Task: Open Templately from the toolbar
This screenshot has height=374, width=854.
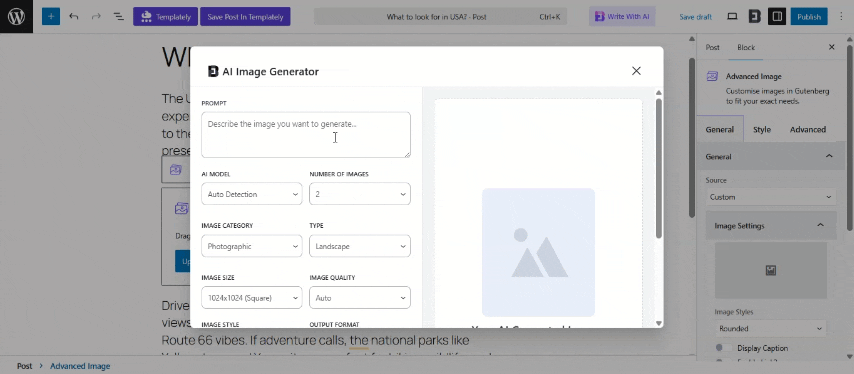Action: 166,16
